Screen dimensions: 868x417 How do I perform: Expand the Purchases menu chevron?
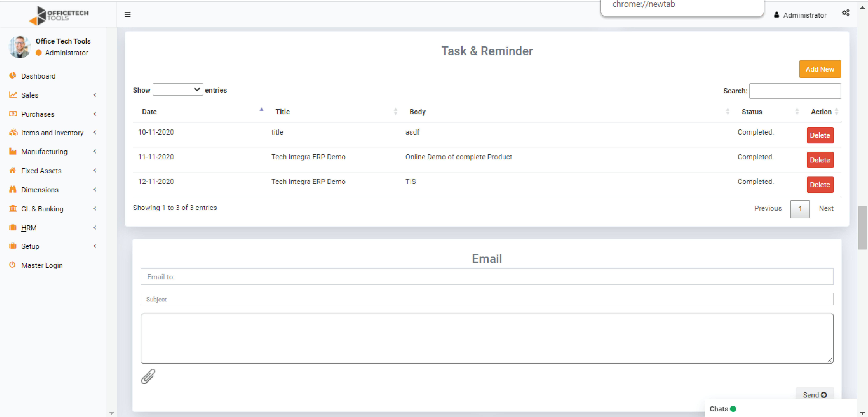coord(95,114)
